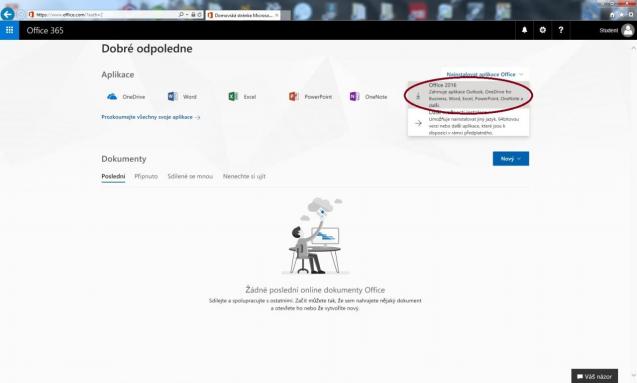This screenshot has height=383, width=637.
Task: Switch to the Připnuto documents tab
Action: click(146, 176)
